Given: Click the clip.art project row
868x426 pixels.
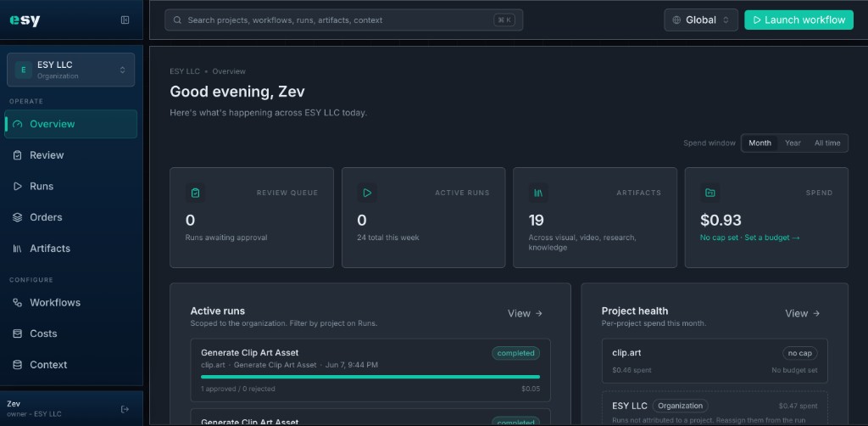Looking at the screenshot, I should point(715,361).
